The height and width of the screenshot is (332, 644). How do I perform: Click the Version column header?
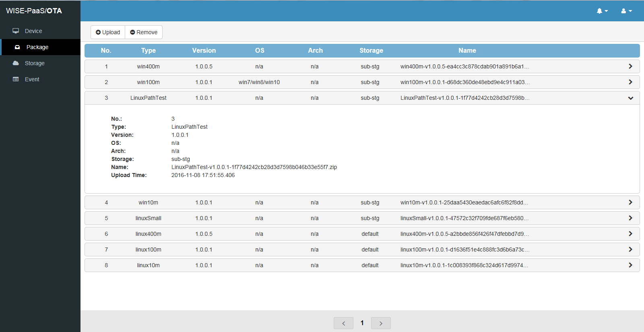(x=204, y=50)
